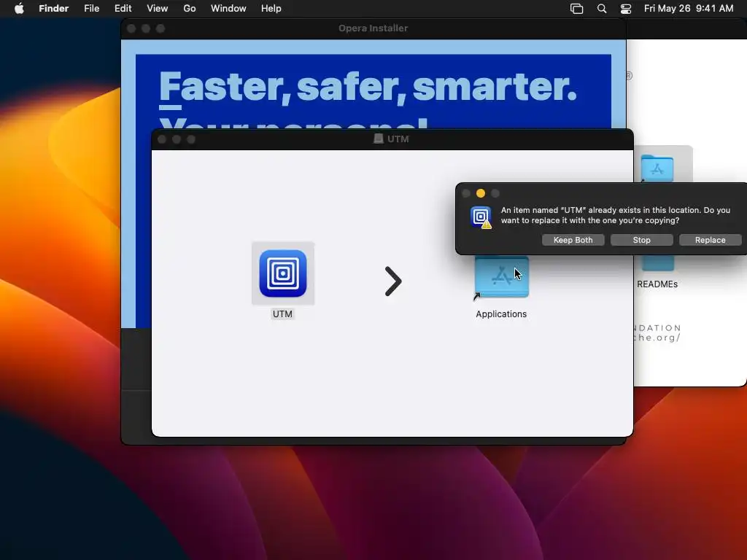
Task: Click the READMEs label in background window
Action: click(x=657, y=284)
